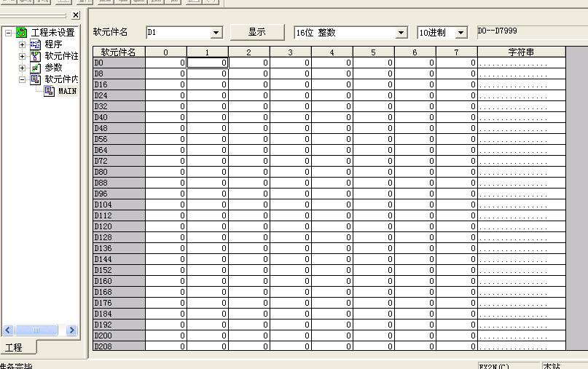Click the project panel's scroll left arrow

(8, 330)
